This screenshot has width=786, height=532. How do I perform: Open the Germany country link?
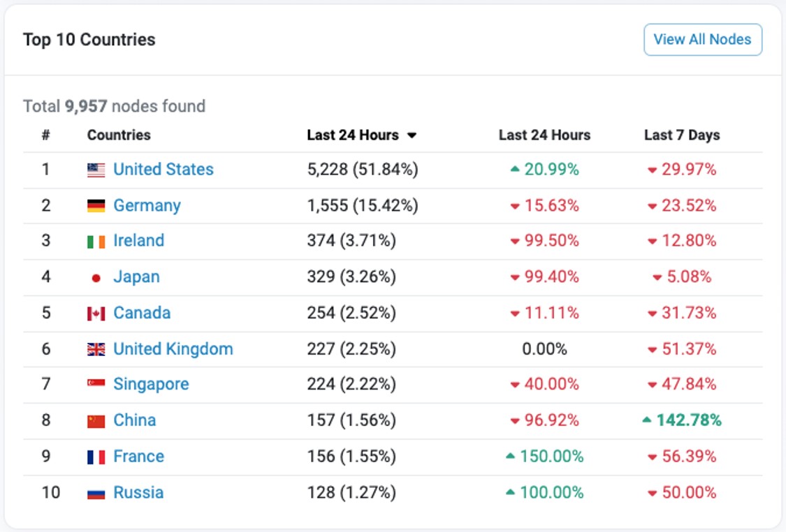click(x=147, y=206)
